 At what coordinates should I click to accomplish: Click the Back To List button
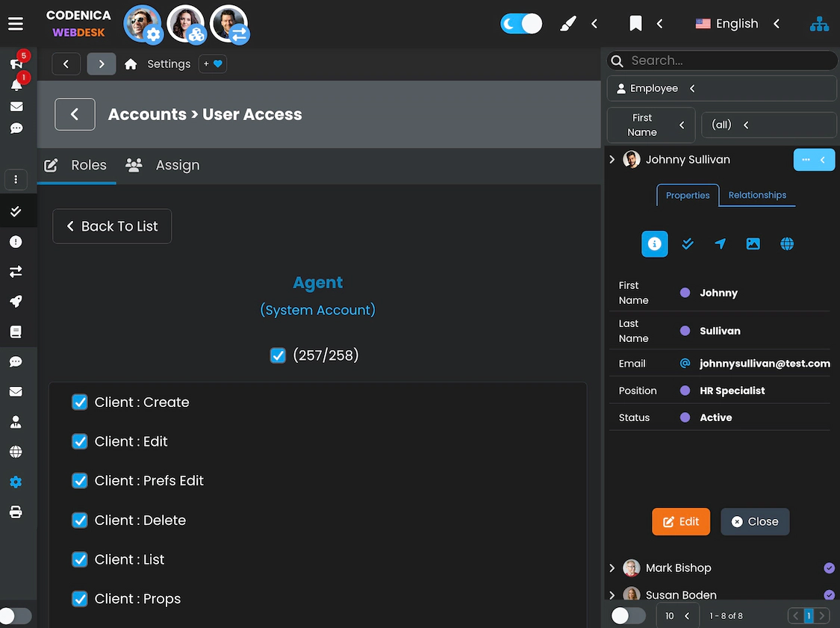[x=112, y=226]
